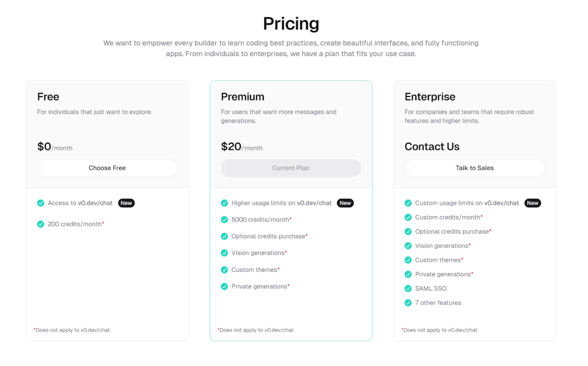The image size is (588, 366).
Task: Click checkmark beside Premium Vision generations
Action: [x=224, y=253]
